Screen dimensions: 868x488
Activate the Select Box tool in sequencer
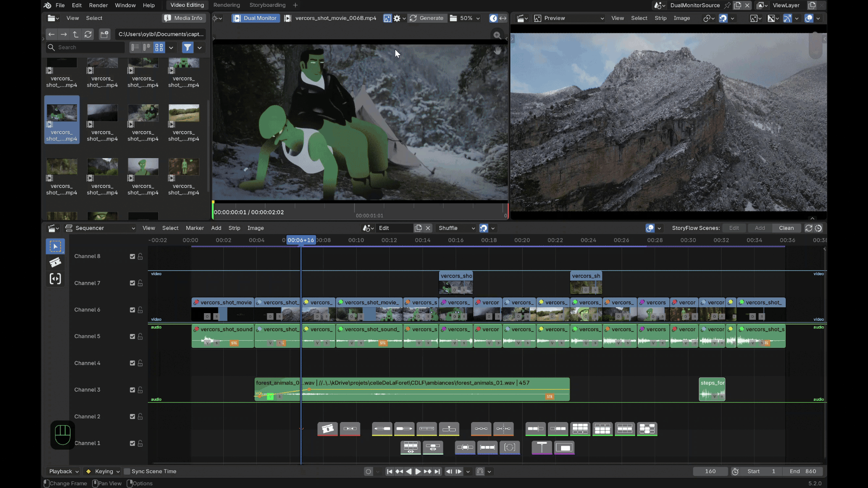click(55, 246)
